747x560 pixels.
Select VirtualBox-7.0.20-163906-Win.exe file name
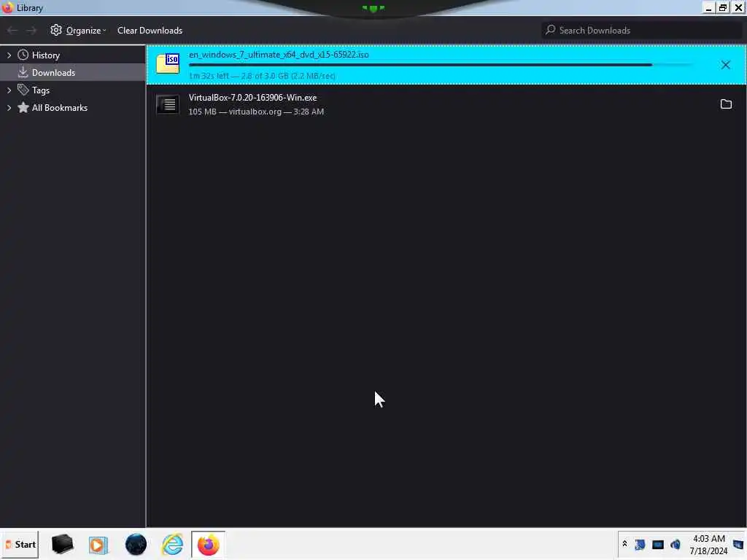click(x=252, y=98)
